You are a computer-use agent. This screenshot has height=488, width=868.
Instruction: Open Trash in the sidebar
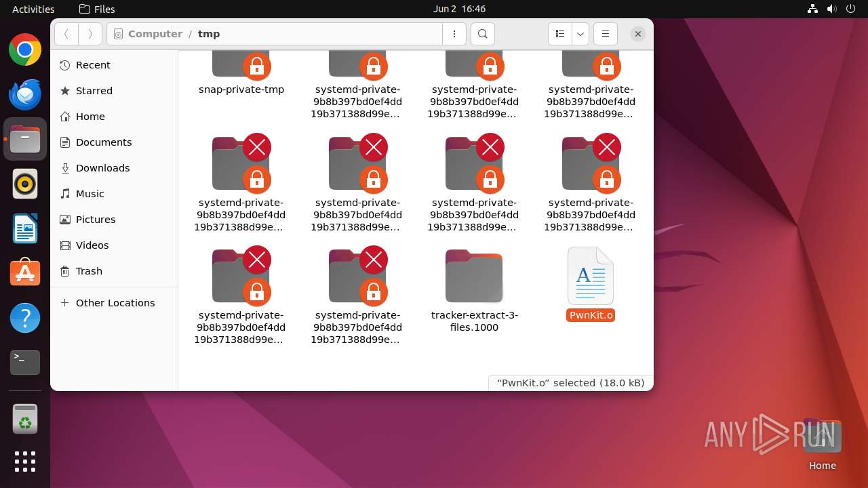[114, 271]
